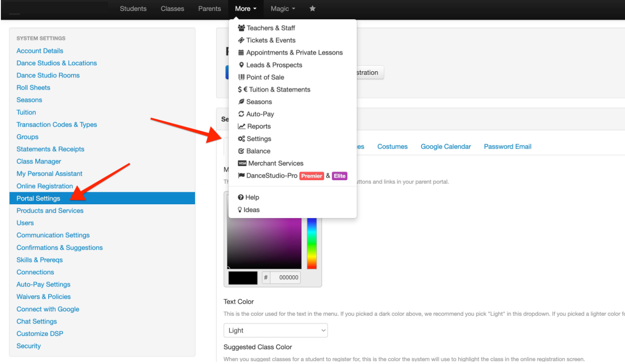The image size is (625, 364).
Task: Switch to the Costumes tab
Action: pyautogui.click(x=392, y=146)
